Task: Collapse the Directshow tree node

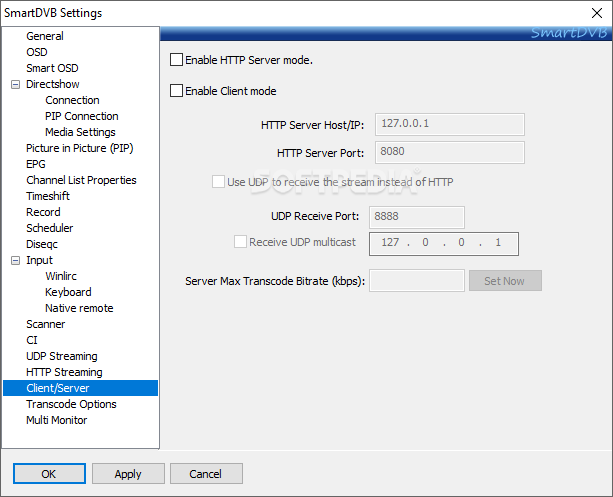Action: coord(15,84)
